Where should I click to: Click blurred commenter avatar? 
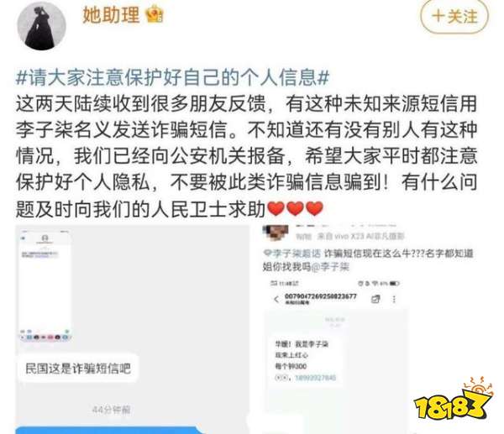click(276, 233)
